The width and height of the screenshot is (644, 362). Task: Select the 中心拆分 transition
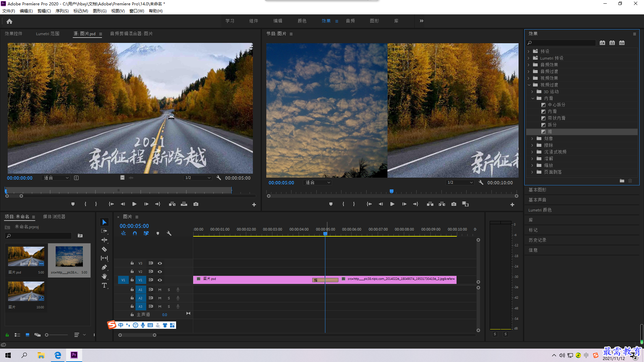pos(556,105)
